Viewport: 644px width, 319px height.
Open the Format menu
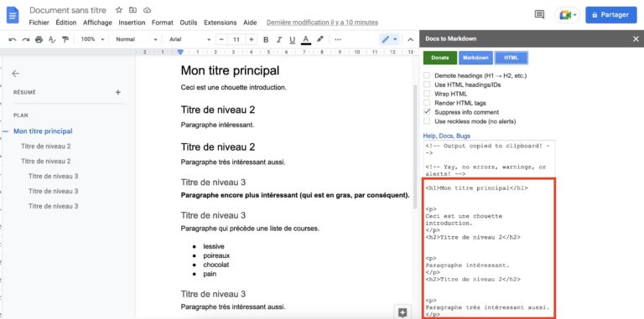click(x=162, y=23)
